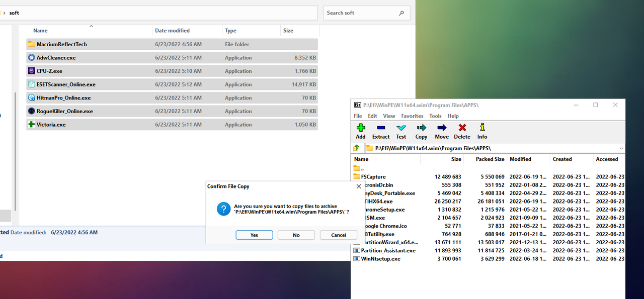
Task: Select the AcronisDr.bin row in 7-Zip
Action: (x=488, y=185)
